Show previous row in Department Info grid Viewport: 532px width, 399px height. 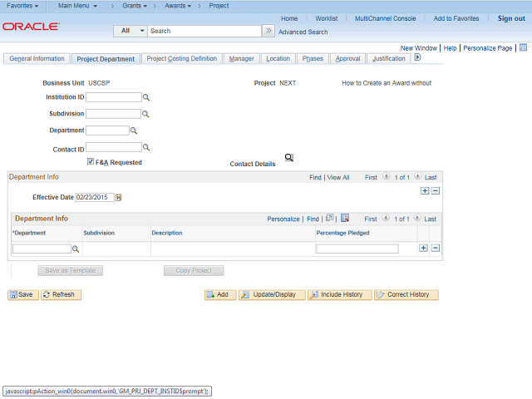[x=386, y=218]
